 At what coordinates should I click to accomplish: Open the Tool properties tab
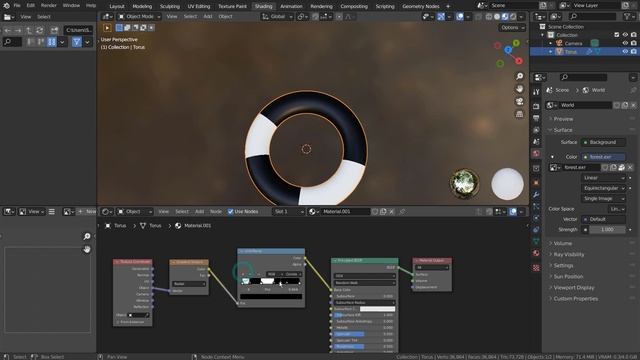536,92
